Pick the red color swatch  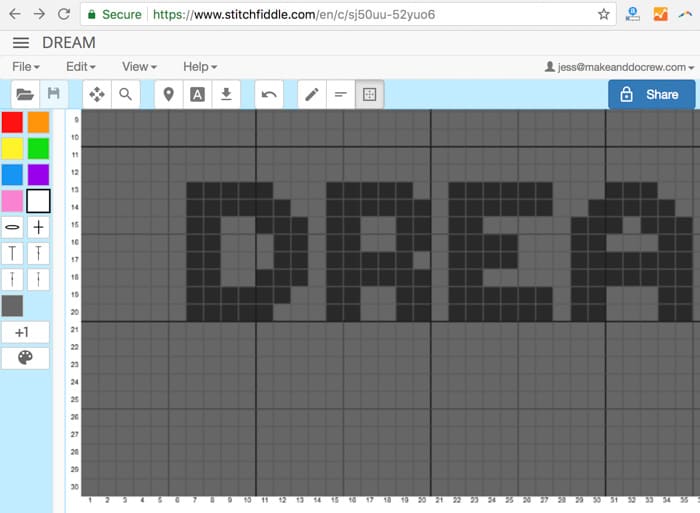pyautogui.click(x=12, y=122)
